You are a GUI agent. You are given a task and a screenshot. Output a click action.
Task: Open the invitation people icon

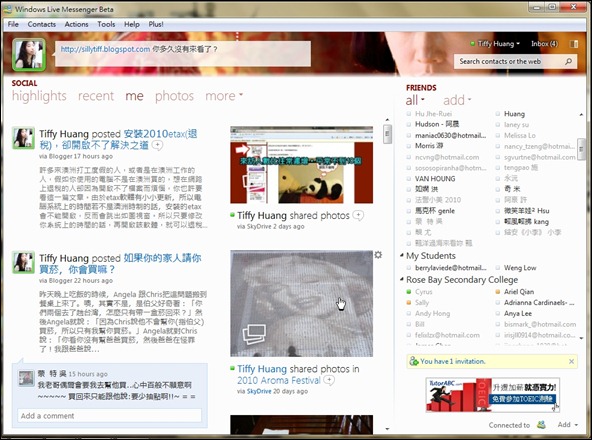[413, 361]
